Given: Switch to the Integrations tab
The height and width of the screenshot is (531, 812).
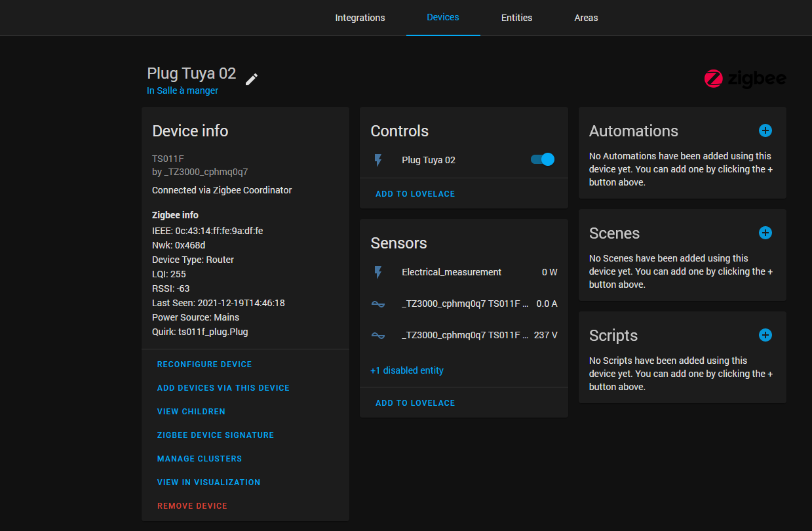Looking at the screenshot, I should pyautogui.click(x=360, y=18).
